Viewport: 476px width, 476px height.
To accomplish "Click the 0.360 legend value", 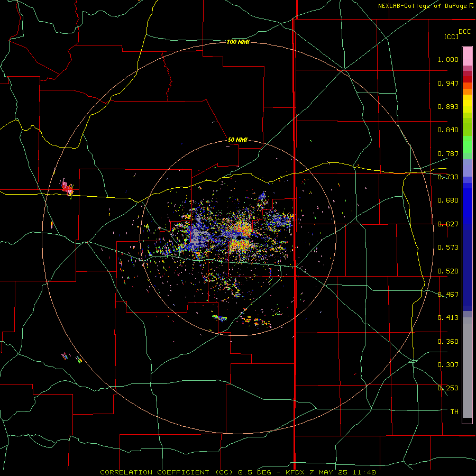I will [x=448, y=342].
